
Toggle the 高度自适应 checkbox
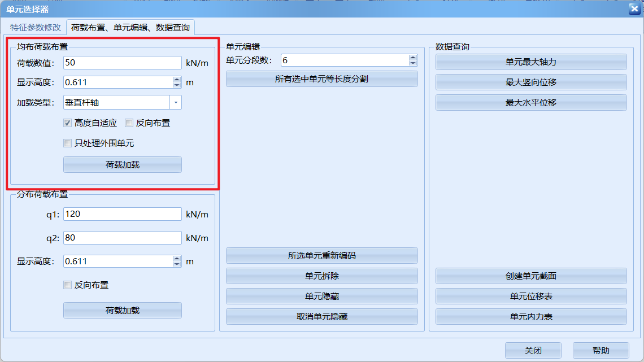click(x=68, y=123)
